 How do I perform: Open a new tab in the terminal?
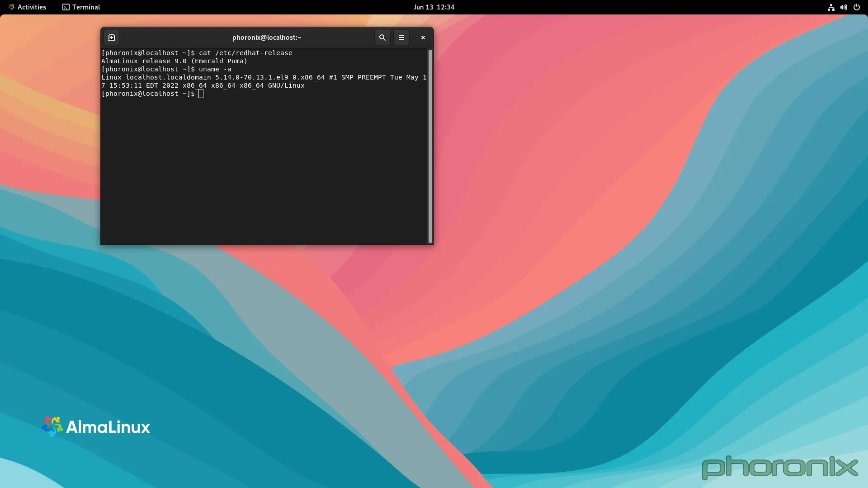click(x=112, y=38)
